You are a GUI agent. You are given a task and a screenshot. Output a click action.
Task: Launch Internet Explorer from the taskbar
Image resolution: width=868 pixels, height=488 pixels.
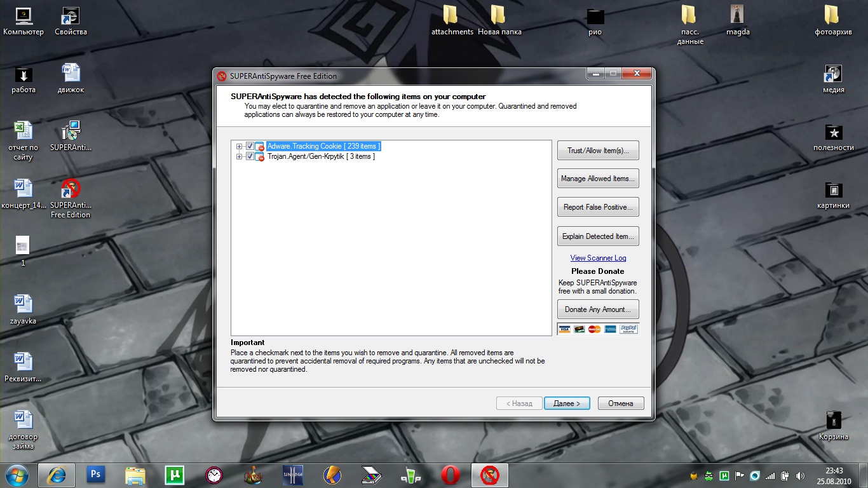coord(57,475)
